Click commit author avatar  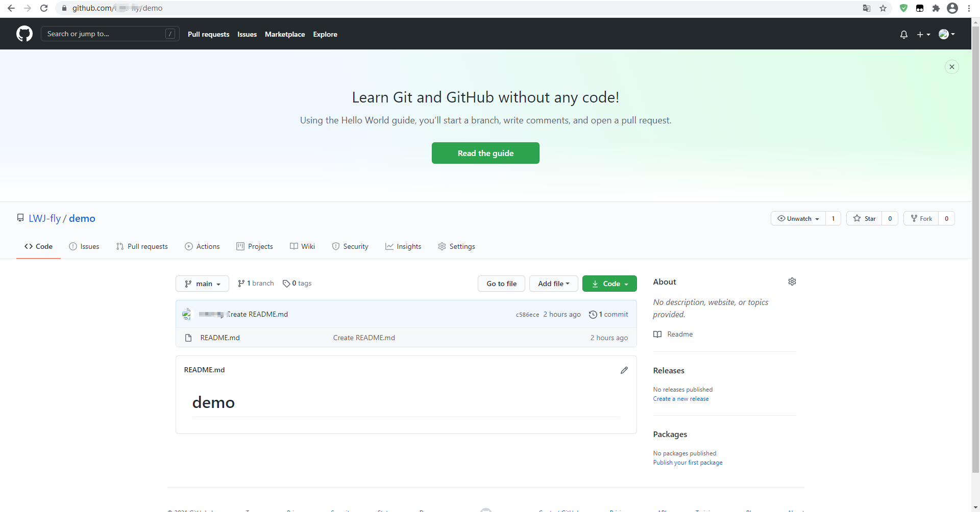pos(187,314)
